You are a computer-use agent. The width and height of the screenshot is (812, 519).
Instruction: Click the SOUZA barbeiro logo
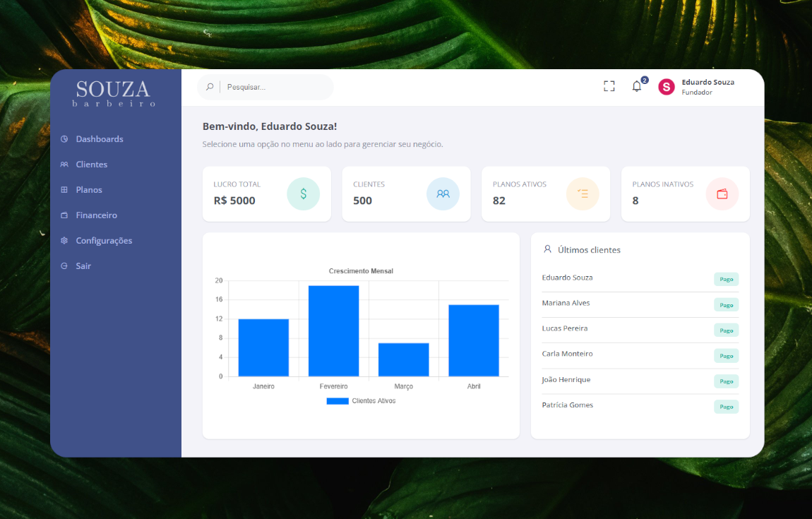click(112, 93)
